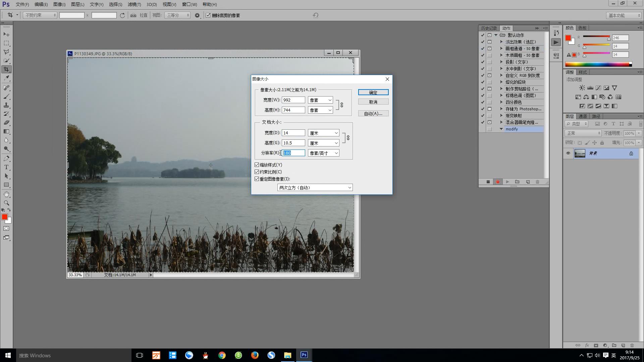Viewport: 644px width, 362px height.
Task: Switch to the 历史记录 tab
Action: point(489,28)
